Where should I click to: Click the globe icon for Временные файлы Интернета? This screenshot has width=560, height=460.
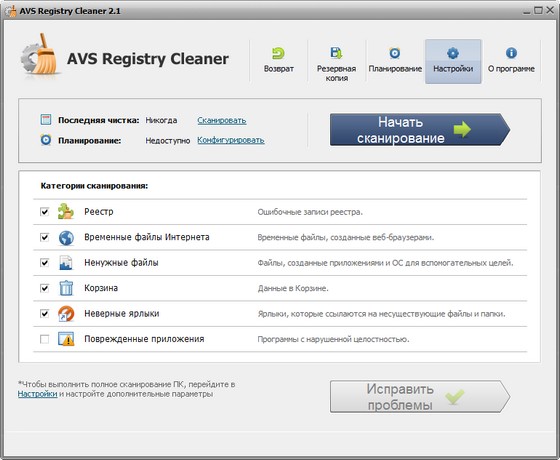point(66,238)
